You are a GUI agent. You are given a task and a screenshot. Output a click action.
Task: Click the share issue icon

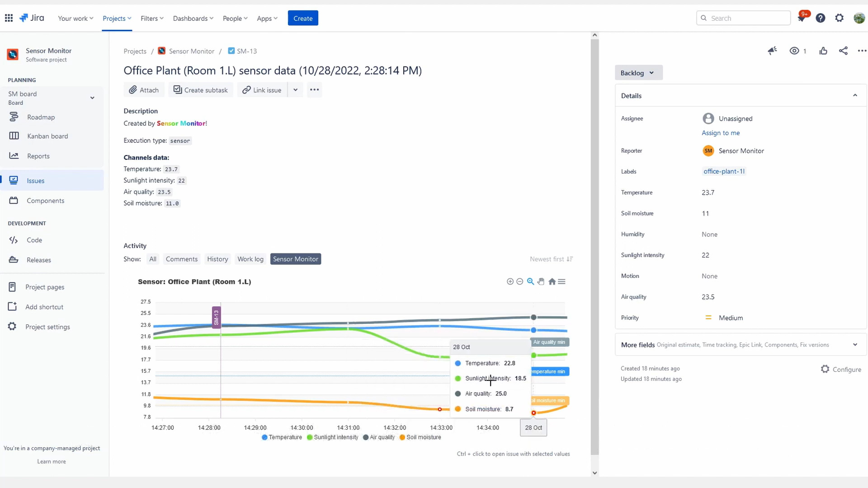click(x=843, y=51)
